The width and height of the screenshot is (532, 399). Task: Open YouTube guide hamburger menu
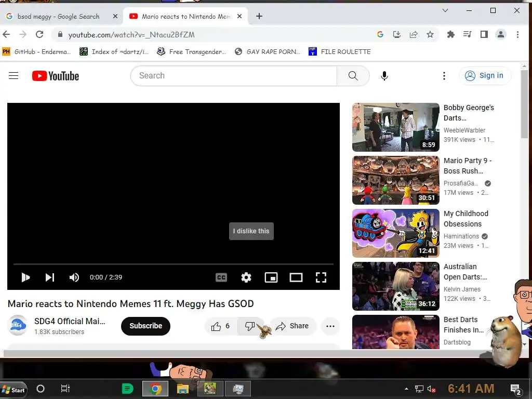pos(14,76)
